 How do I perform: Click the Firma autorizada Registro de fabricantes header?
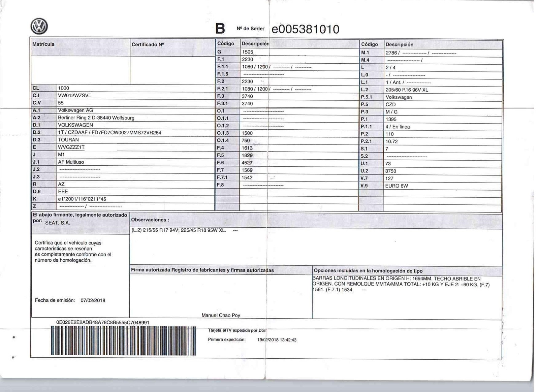[x=202, y=270]
